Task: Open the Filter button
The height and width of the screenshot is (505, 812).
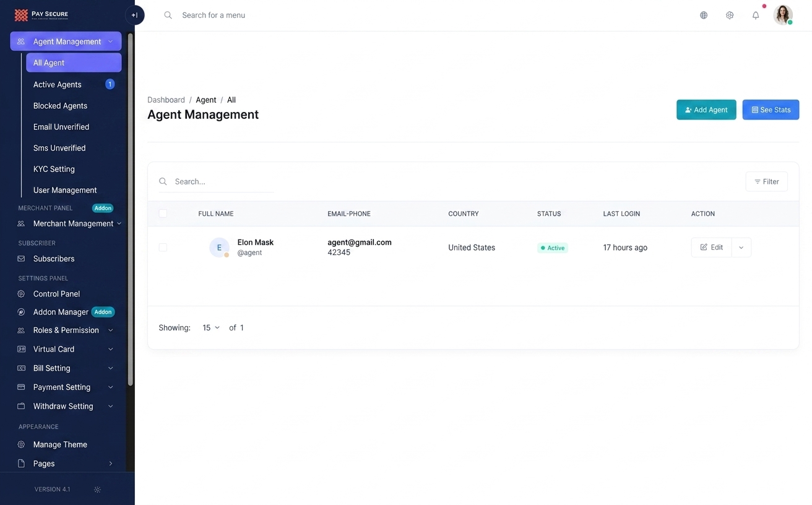Action: [x=767, y=181]
